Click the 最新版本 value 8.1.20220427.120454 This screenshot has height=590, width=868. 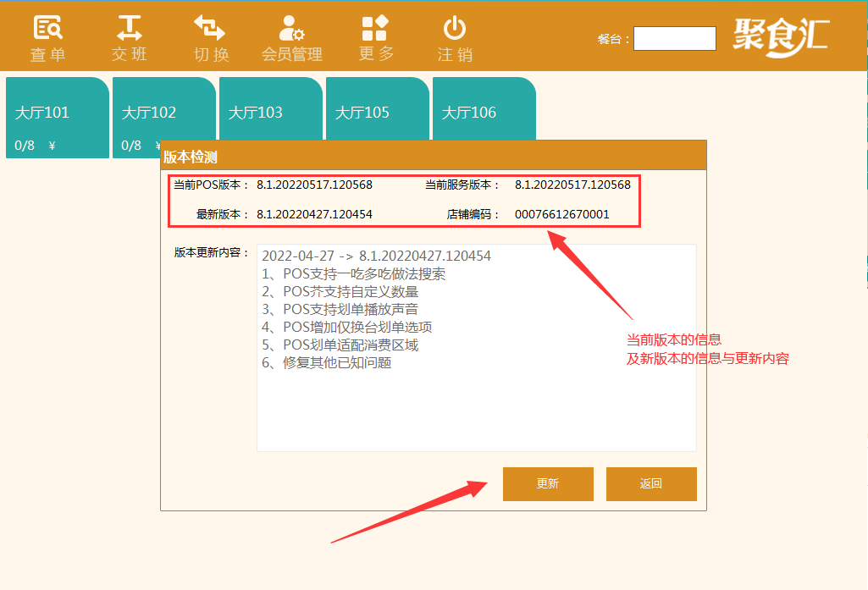coord(314,214)
